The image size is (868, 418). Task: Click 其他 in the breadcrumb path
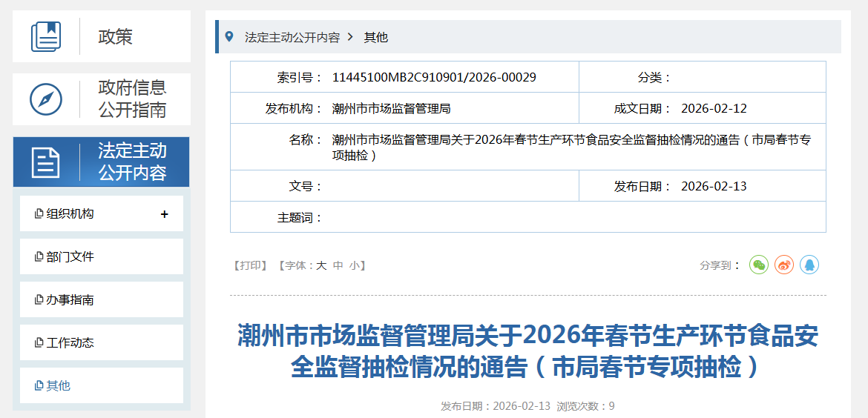click(x=375, y=37)
